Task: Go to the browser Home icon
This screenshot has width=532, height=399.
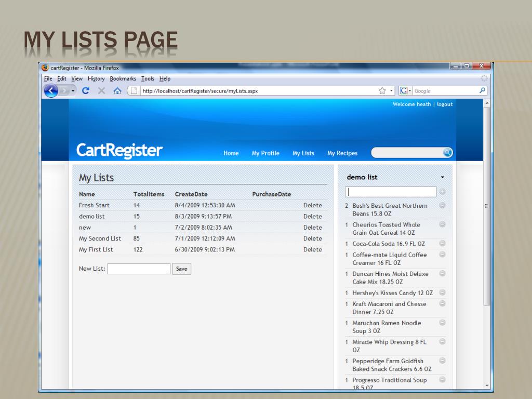Action: pyautogui.click(x=117, y=90)
